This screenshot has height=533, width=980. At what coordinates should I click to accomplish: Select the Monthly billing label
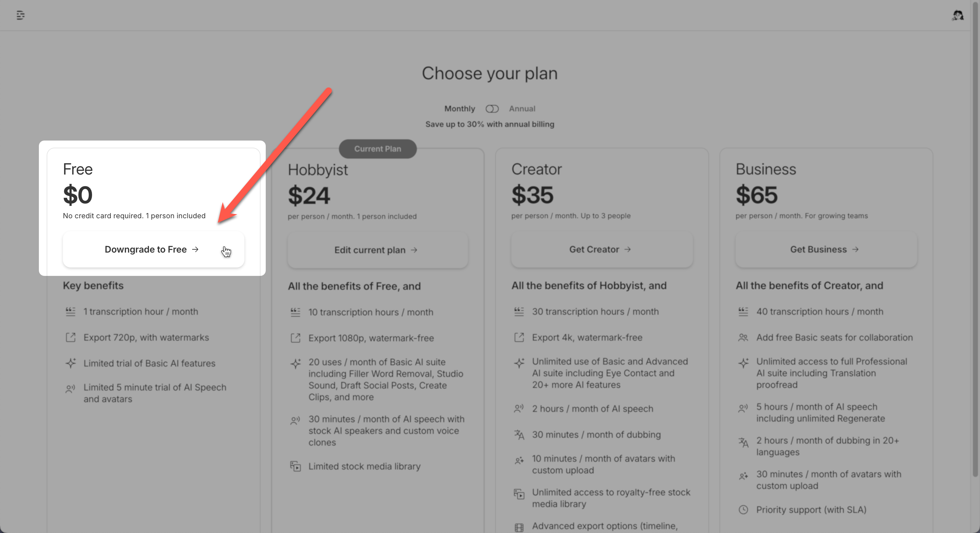pos(460,109)
